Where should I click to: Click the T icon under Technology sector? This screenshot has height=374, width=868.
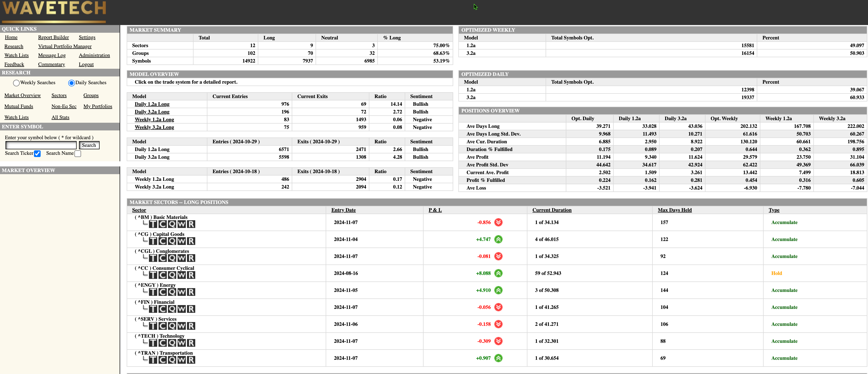153,343
